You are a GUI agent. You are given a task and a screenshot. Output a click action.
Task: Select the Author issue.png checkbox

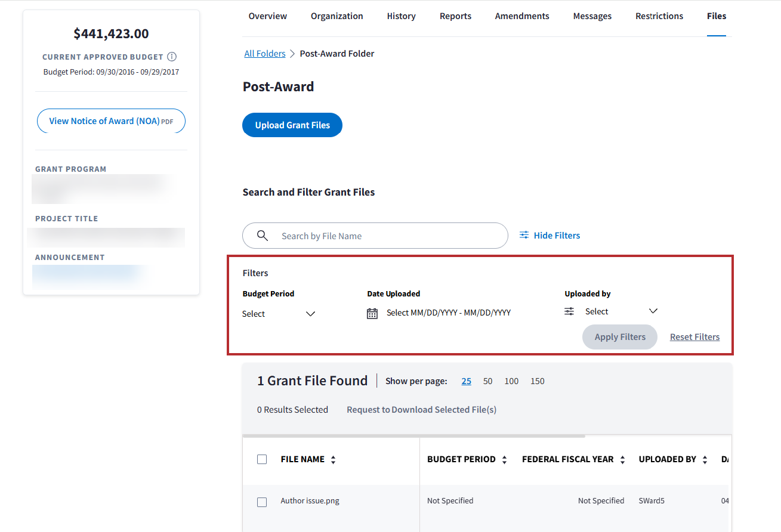point(262,502)
